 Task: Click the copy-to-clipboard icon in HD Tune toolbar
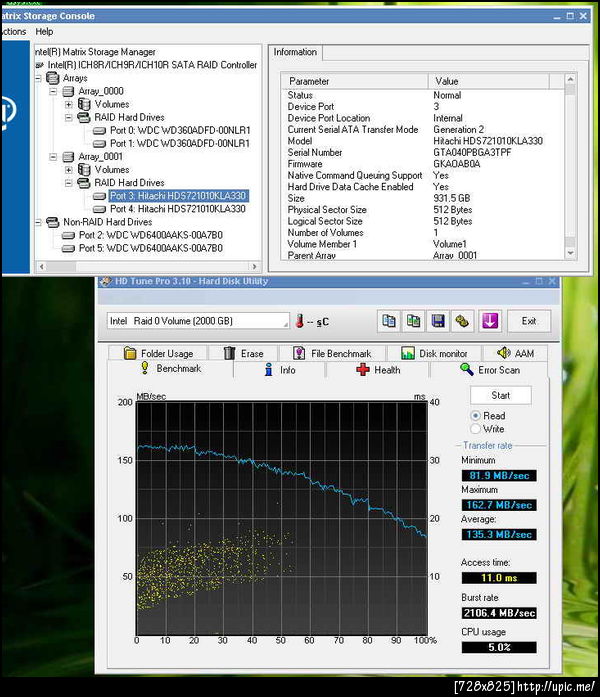tap(389, 321)
